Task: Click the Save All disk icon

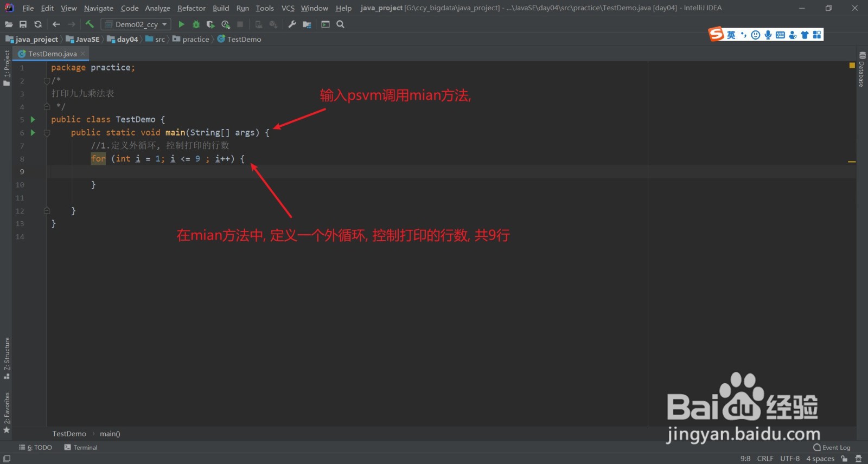Action: point(23,24)
